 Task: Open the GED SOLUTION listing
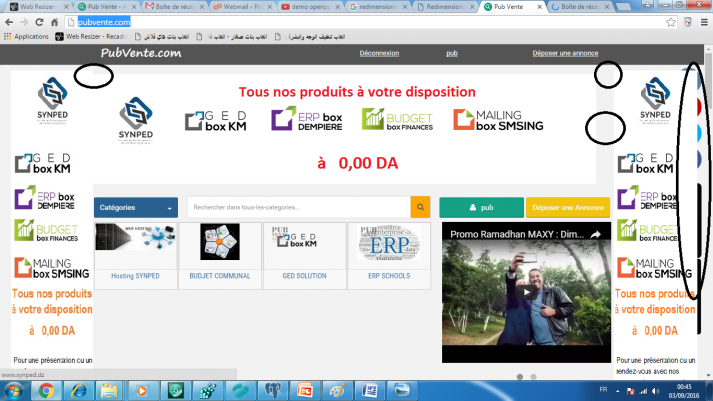click(x=304, y=276)
